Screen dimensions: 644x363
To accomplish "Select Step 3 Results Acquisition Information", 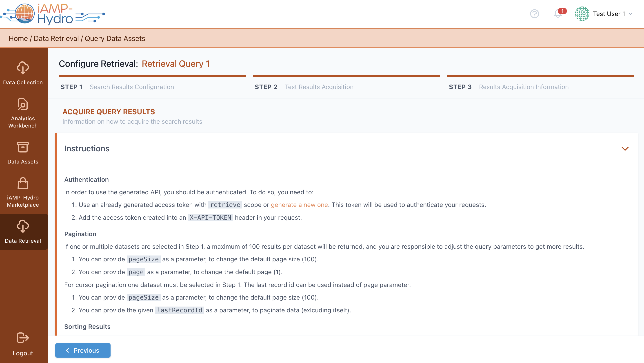I will coord(524,87).
